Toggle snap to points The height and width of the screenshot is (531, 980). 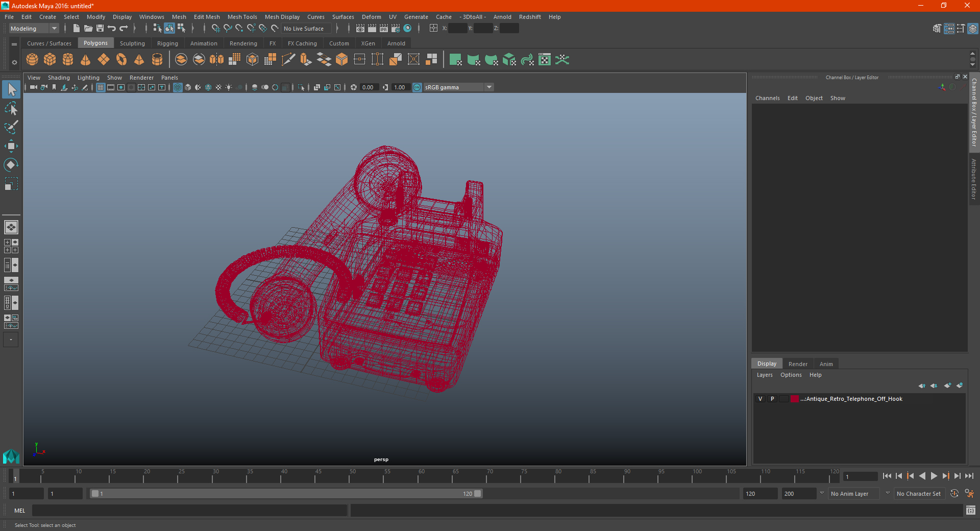[x=239, y=29]
